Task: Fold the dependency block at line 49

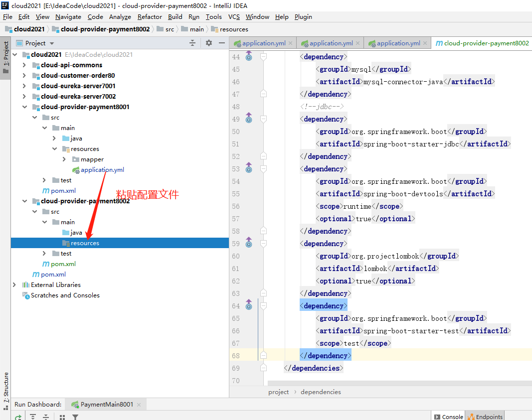Action: tap(263, 119)
